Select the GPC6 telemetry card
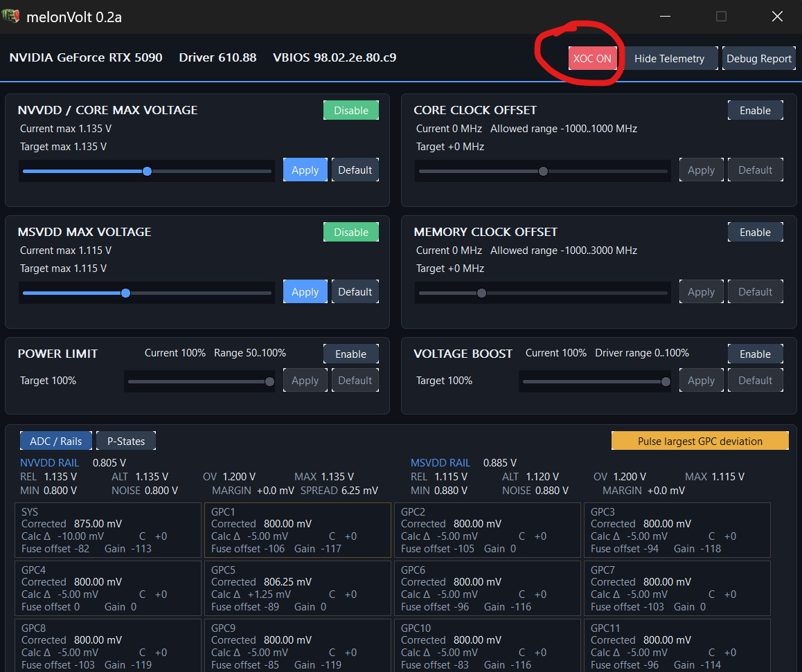This screenshot has height=672, width=802. coord(488,588)
